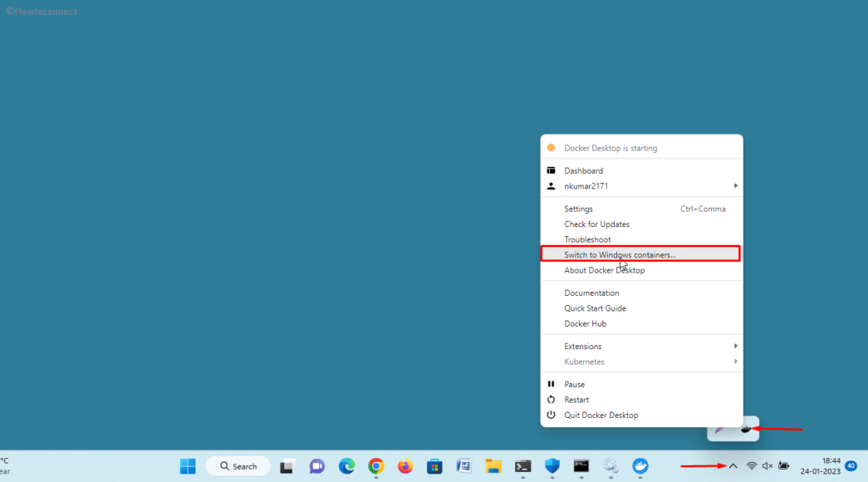
Task: Open Microsoft Word from the taskbar
Action: [x=463, y=466]
